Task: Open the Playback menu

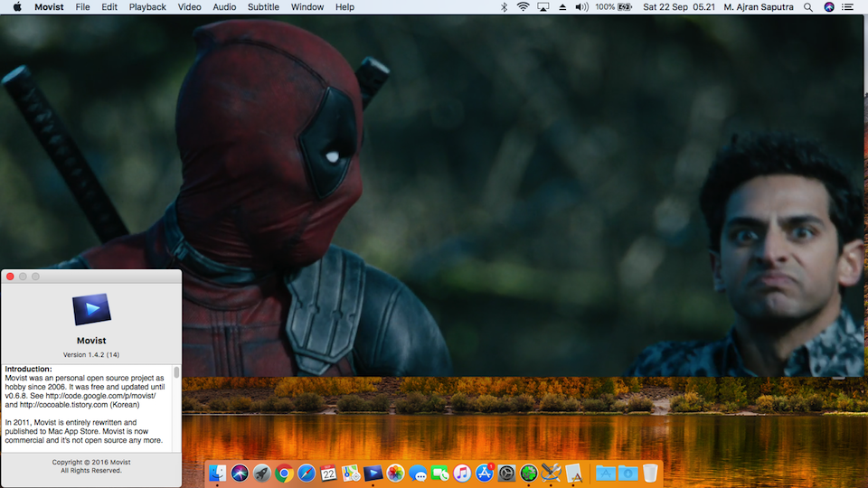Action: point(147,7)
